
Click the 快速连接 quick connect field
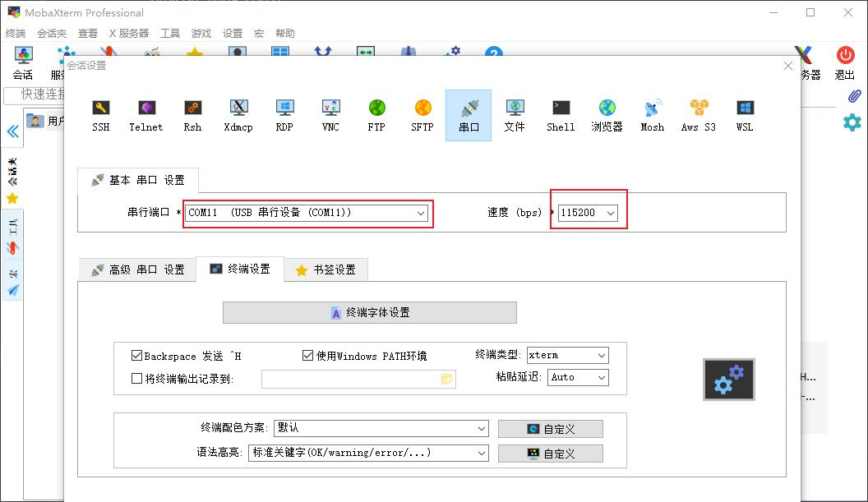[x=35, y=94]
